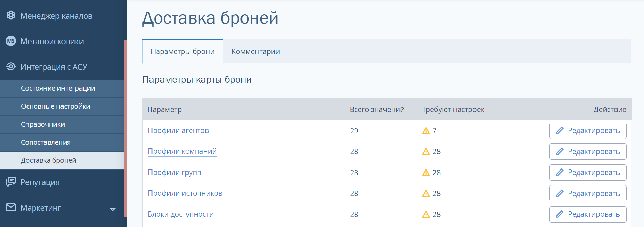
Task: Click warning triangle in Профили компаний row
Action: click(426, 151)
